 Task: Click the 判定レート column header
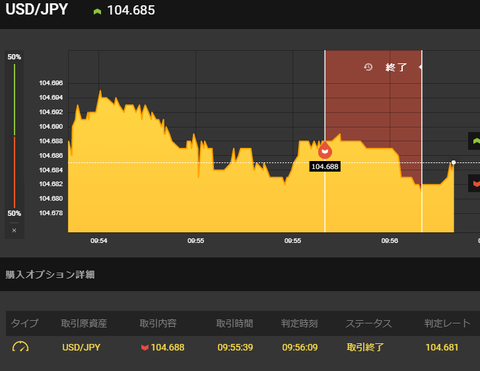pos(447,323)
